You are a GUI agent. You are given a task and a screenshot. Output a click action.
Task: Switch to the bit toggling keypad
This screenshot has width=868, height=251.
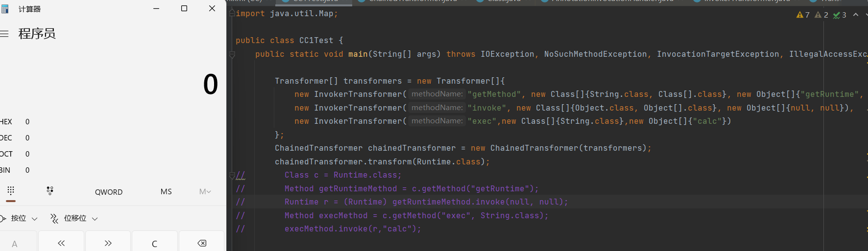50,191
